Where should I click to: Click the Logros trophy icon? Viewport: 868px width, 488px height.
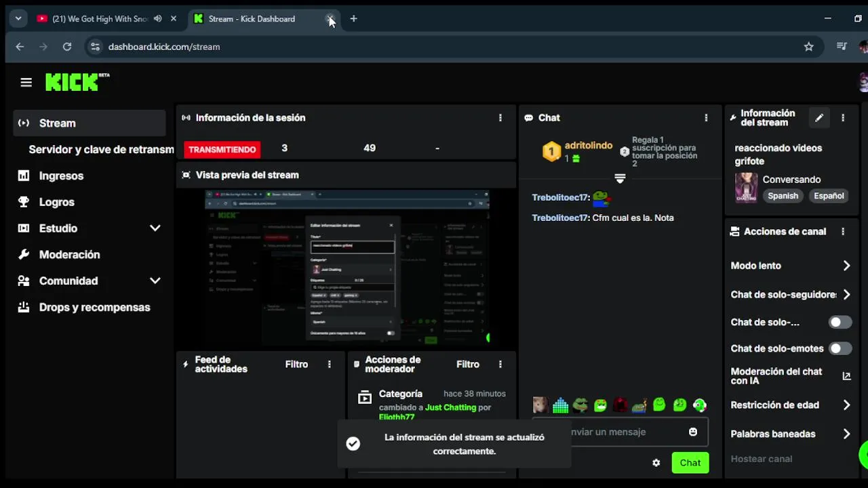pos(24,202)
